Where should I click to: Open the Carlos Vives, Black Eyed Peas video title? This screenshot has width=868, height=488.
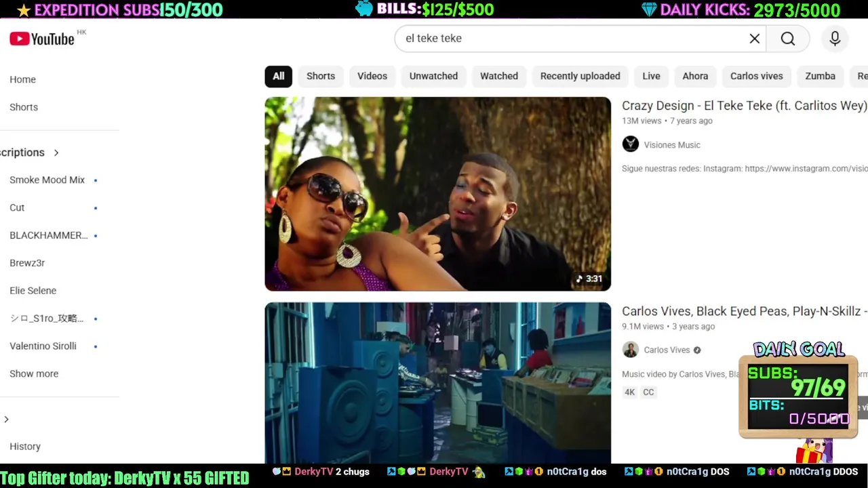(745, 311)
